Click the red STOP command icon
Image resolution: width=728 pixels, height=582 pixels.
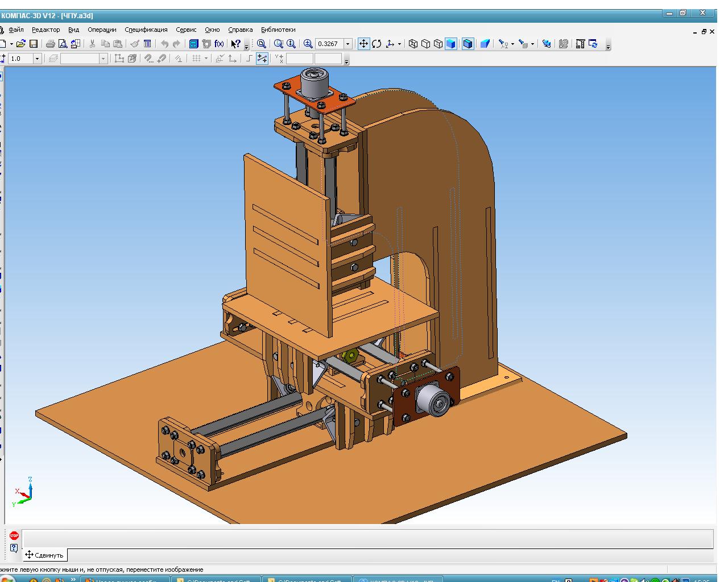click(14, 535)
